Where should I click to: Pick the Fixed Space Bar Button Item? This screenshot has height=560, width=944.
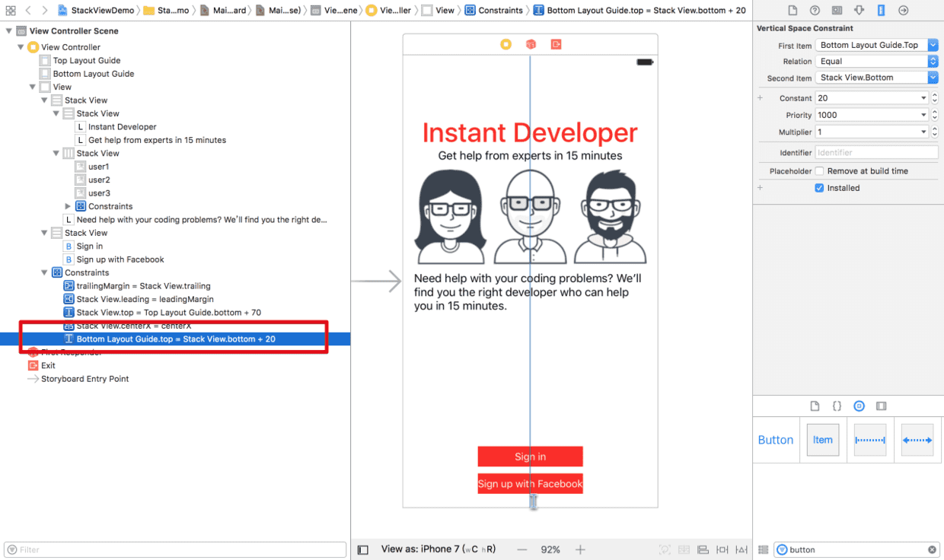[x=870, y=440]
